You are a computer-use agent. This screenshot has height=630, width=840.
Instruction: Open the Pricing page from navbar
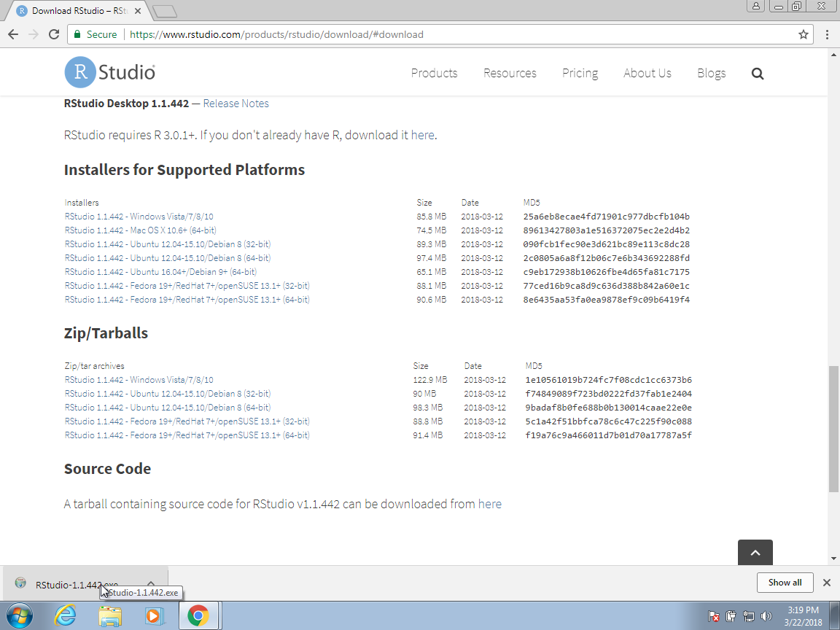(580, 73)
